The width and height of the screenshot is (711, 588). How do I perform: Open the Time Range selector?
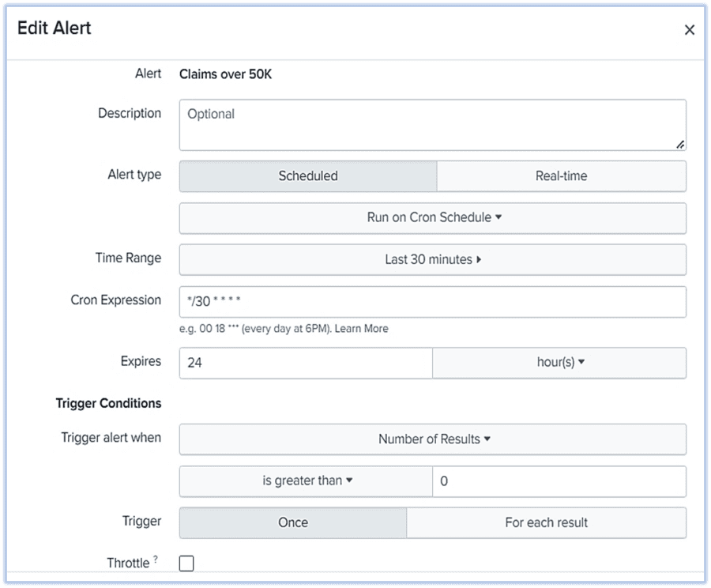point(432,259)
